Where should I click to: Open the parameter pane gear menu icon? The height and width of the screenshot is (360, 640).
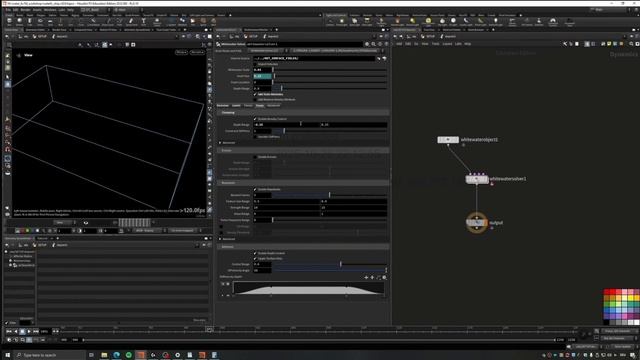(x=367, y=44)
